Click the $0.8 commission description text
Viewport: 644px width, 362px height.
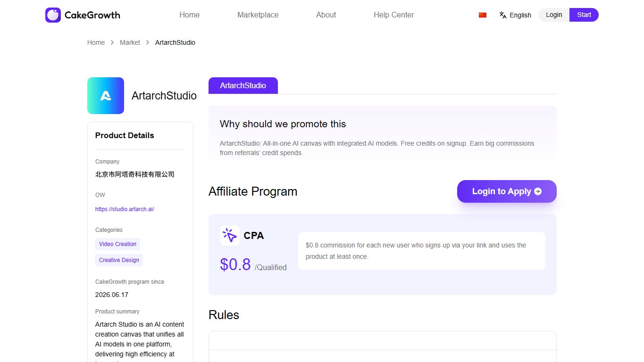click(x=416, y=251)
